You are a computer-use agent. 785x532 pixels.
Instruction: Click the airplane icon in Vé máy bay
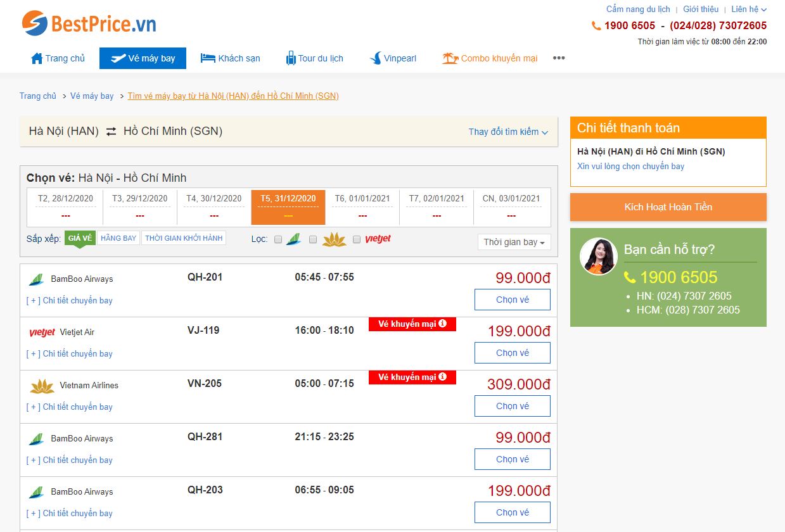point(118,58)
